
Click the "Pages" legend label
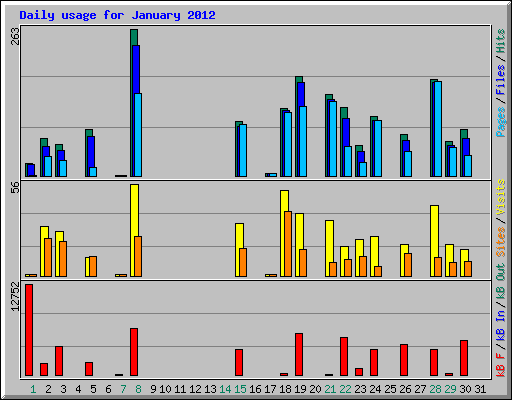coord(501,122)
